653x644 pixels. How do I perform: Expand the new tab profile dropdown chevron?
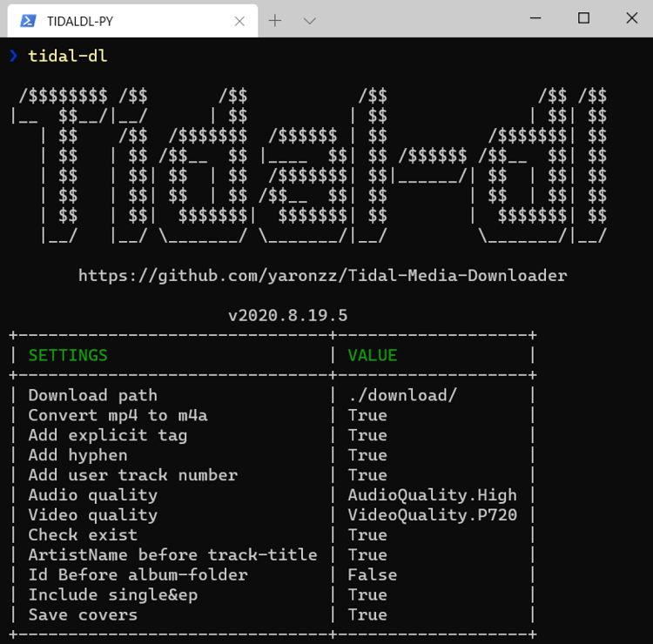point(309,21)
